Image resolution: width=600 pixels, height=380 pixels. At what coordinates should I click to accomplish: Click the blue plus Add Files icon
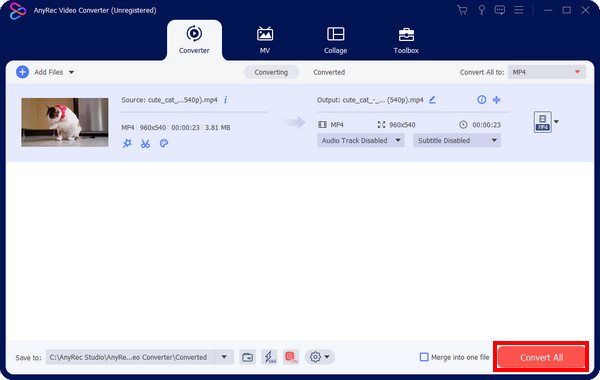point(23,72)
